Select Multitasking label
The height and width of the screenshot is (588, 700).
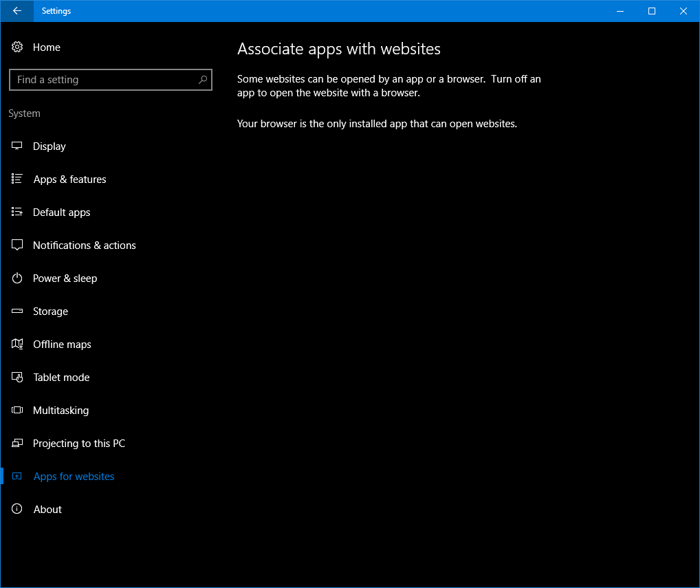61,411
